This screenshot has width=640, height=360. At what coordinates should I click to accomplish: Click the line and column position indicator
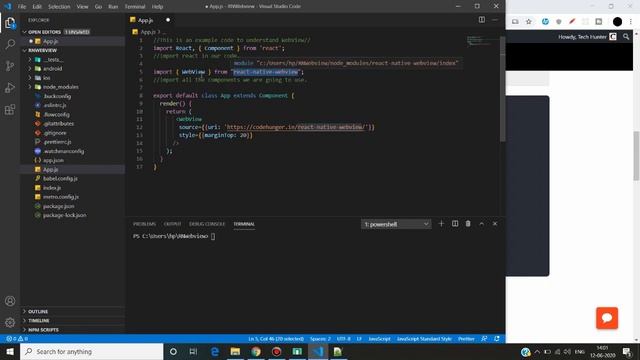(x=276, y=339)
